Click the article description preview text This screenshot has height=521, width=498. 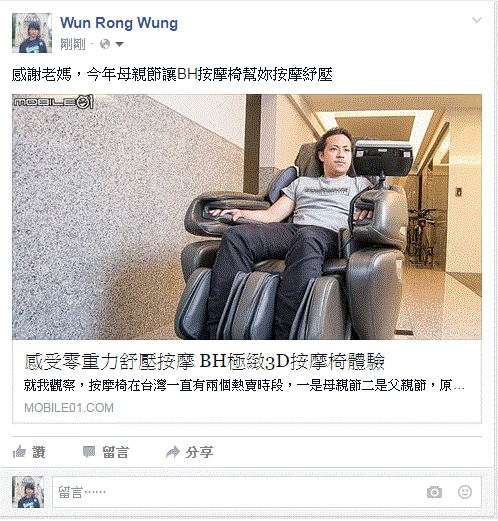tap(244, 386)
